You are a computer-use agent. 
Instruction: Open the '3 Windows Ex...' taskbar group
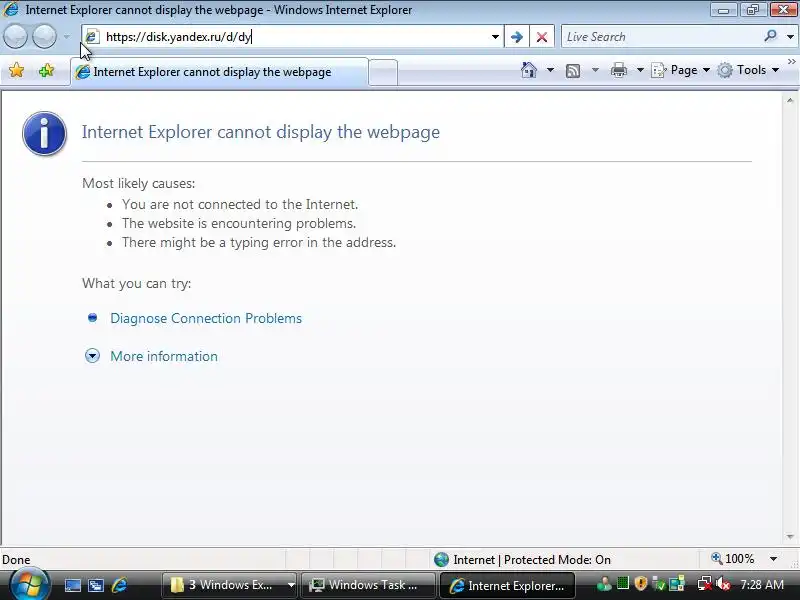[x=228, y=585]
